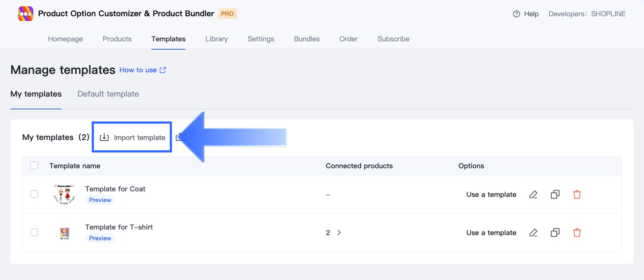Expand connected products for Template for T-shirt
This screenshot has height=280, width=644.
(339, 233)
